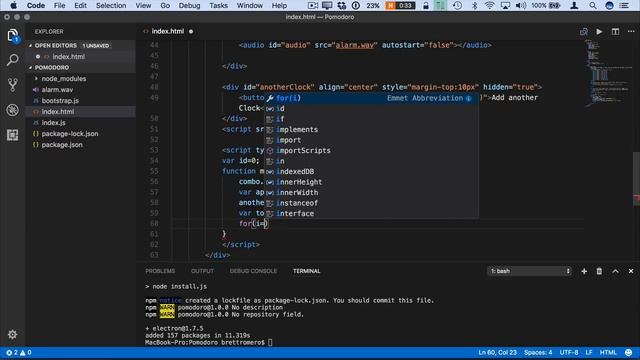This screenshot has width=640, height=360.
Task: Choose the 'instanceof' suggestion
Action: 371,203
